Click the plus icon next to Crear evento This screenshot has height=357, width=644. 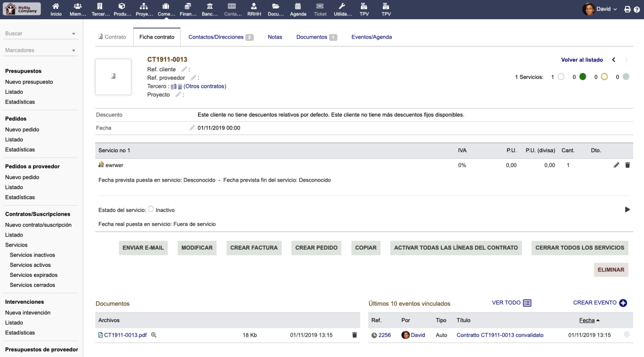point(623,303)
